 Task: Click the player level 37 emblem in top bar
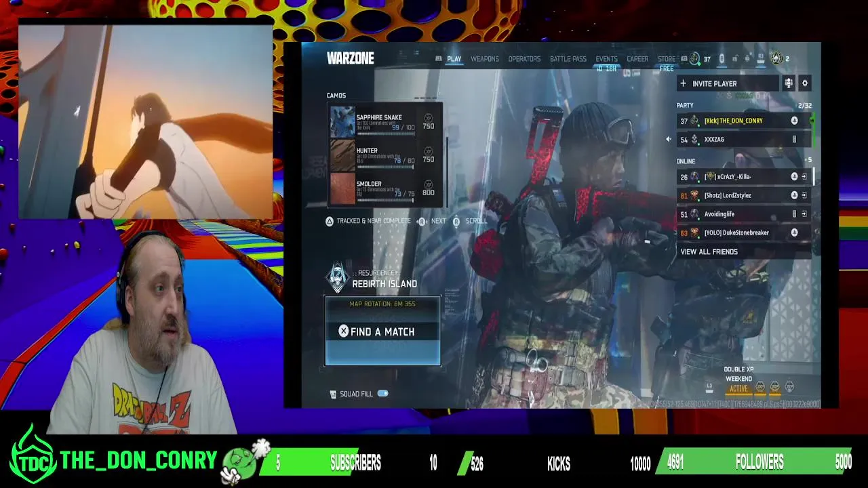pyautogui.click(x=694, y=59)
